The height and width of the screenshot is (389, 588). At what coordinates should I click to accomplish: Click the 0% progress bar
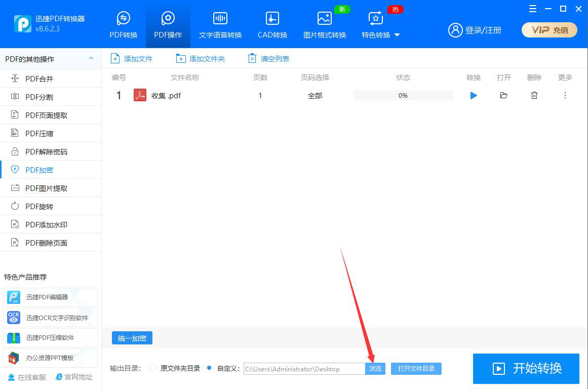click(403, 95)
